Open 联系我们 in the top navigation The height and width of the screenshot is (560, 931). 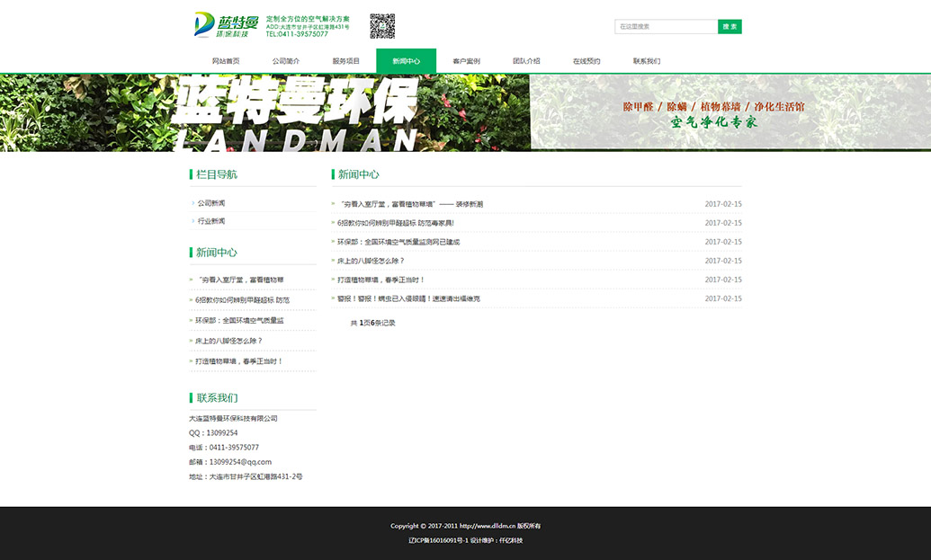pos(647,61)
